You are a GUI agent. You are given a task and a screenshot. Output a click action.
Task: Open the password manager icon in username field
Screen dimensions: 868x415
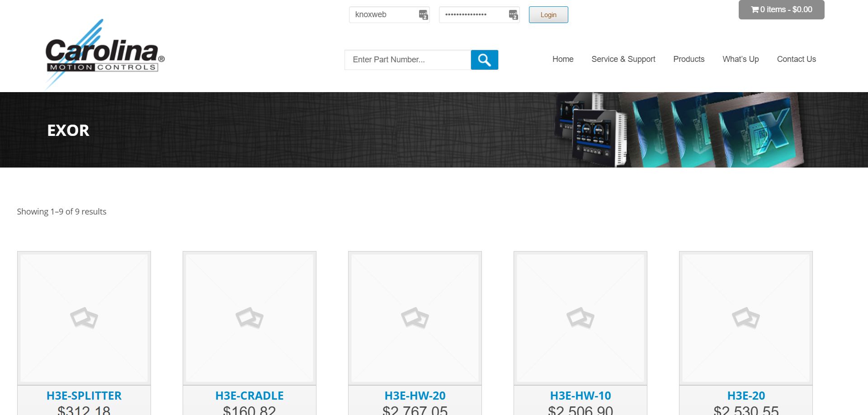(x=423, y=15)
